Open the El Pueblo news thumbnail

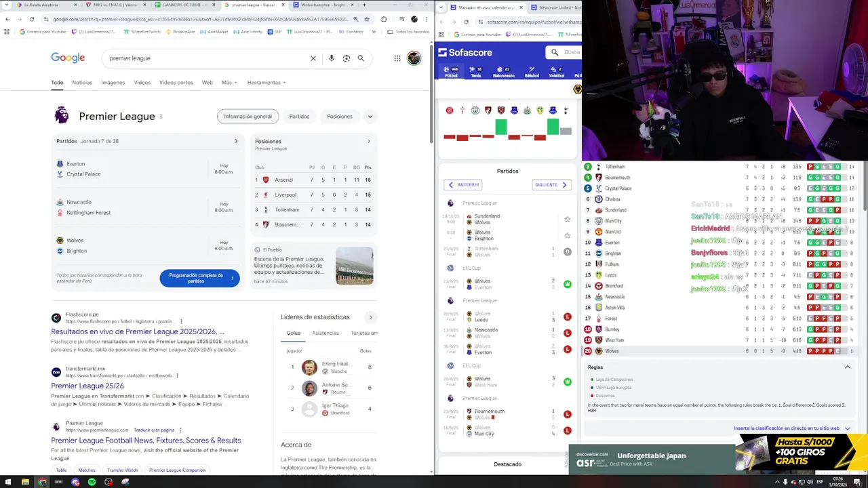tap(354, 266)
